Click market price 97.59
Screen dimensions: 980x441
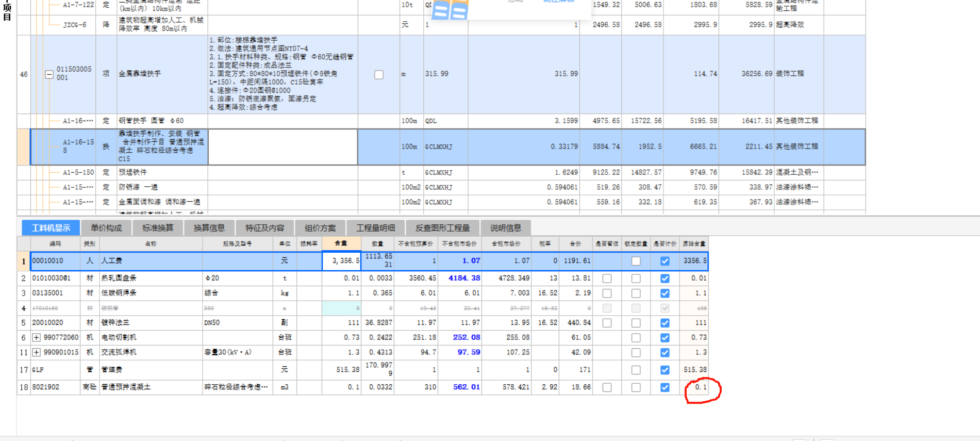tap(469, 352)
